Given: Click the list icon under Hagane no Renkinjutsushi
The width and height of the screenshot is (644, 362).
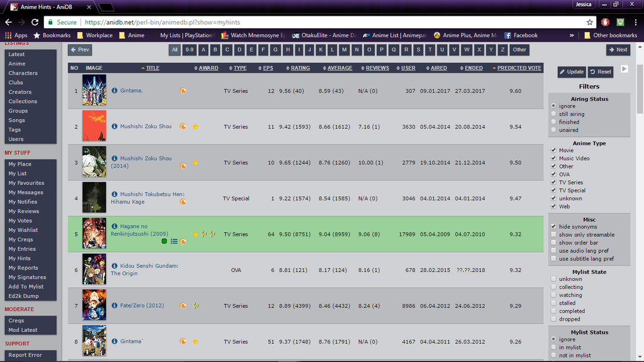Looking at the screenshot, I should point(174,241).
